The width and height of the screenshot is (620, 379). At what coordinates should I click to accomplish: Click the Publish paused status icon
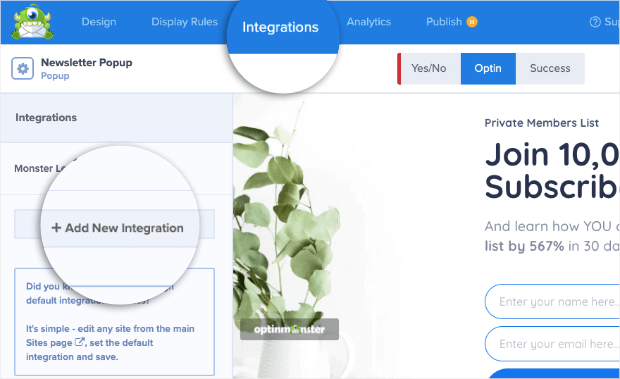472,22
